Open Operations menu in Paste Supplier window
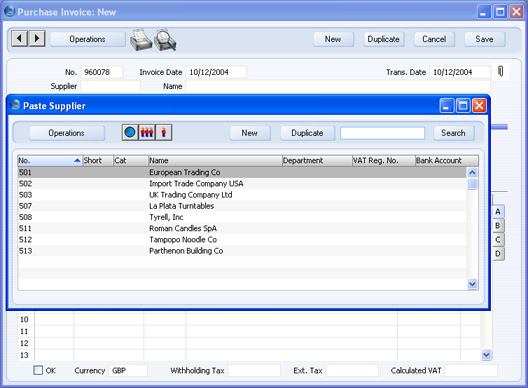Viewport: 528px width, 388px height. [x=66, y=133]
